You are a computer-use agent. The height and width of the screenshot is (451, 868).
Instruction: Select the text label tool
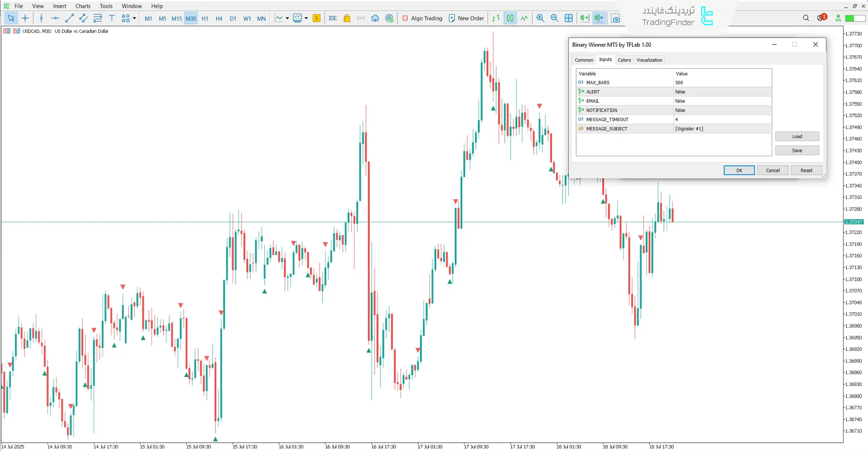coord(112,18)
